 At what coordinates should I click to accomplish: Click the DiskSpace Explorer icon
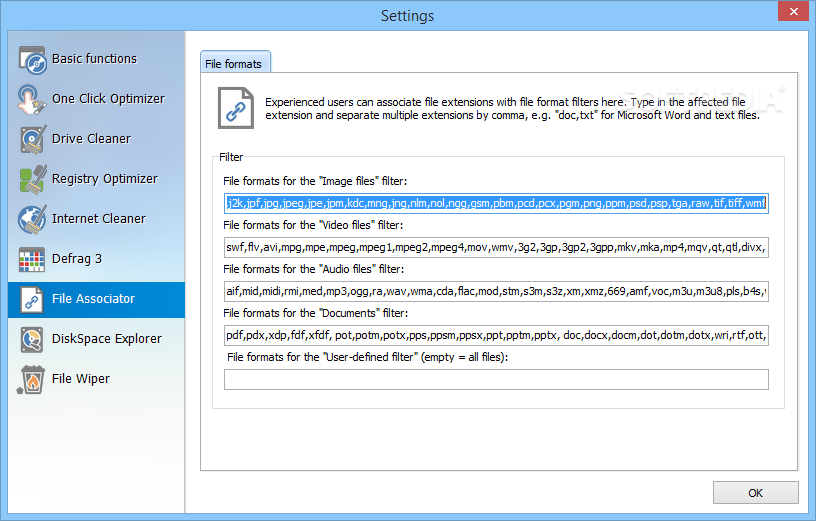click(x=32, y=339)
